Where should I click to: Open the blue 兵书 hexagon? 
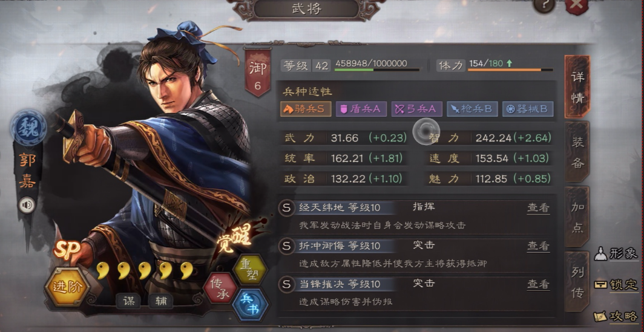(250, 305)
